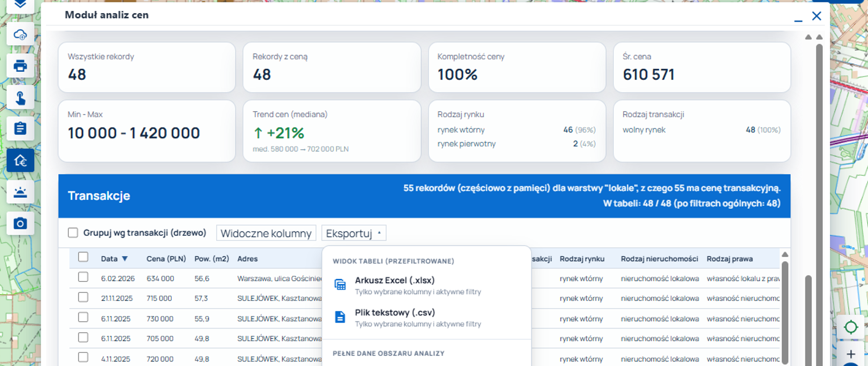The width and height of the screenshot is (868, 366).
Task: Tick the checkbox for row 4.11.2025
Action: 83,357
